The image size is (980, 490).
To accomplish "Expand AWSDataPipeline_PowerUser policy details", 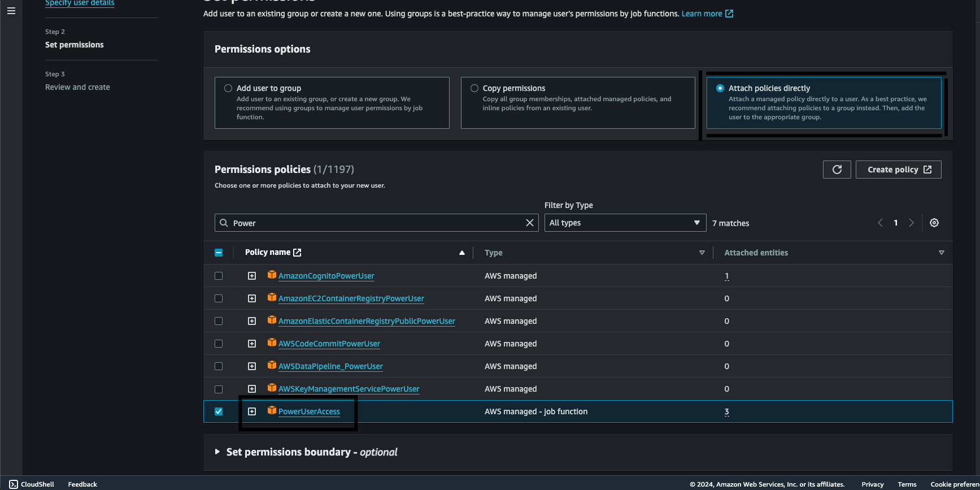I will pyautogui.click(x=252, y=366).
